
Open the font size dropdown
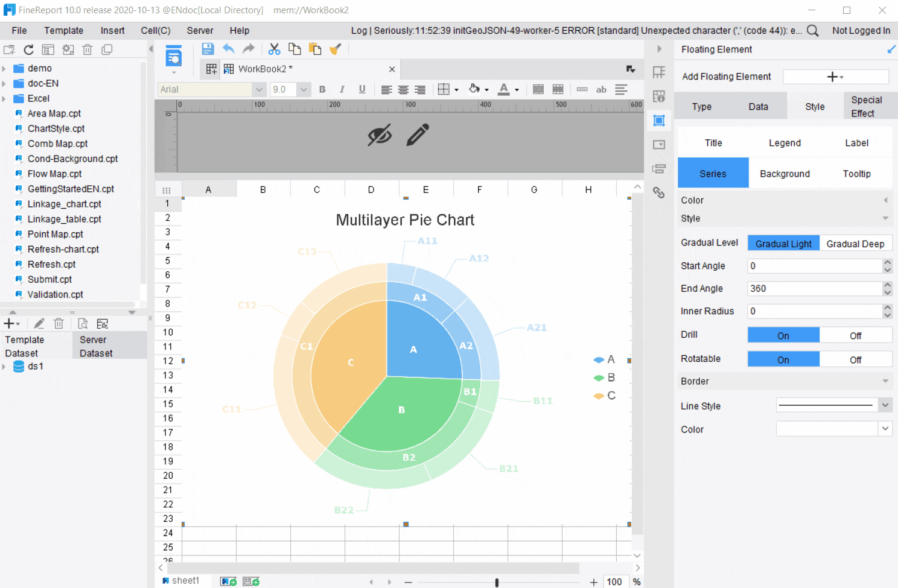point(304,89)
